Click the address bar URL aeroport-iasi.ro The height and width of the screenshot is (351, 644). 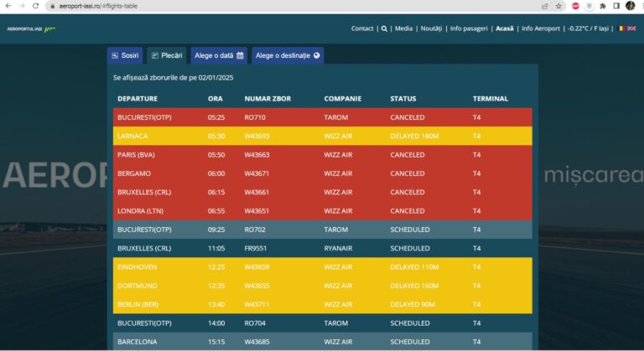point(98,6)
